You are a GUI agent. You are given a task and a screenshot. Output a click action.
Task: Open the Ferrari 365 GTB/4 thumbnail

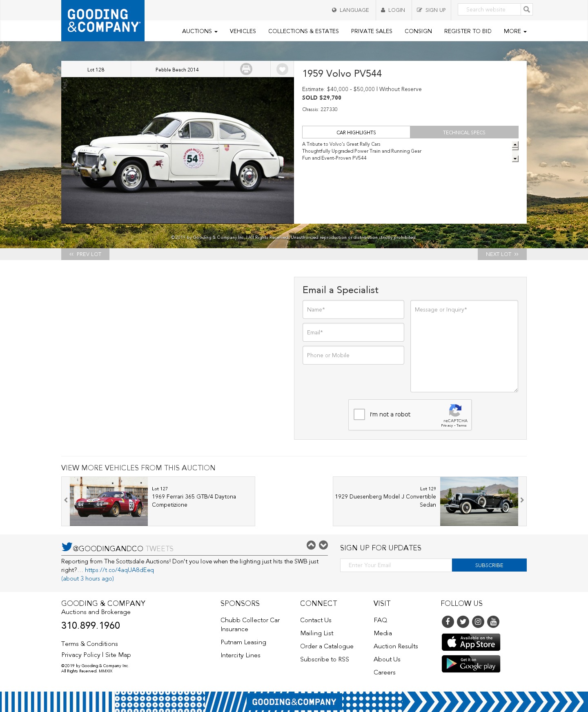[109, 501]
